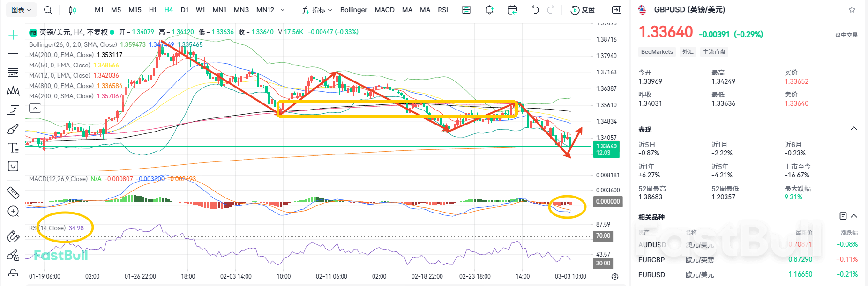This screenshot has width=868, height=286.
Task: Collapse the 表现 performance section
Action: 853,129
